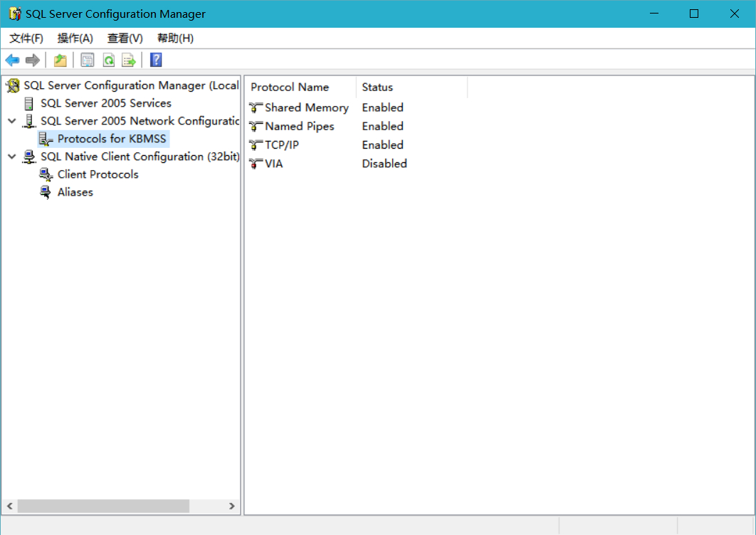
Task: Select Aliases in the tree
Action: (75, 192)
